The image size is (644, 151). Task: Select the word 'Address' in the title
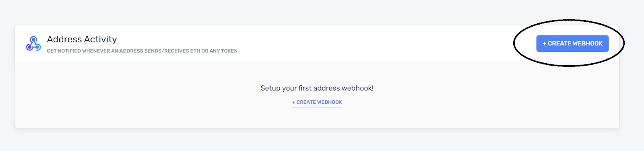[x=64, y=39]
